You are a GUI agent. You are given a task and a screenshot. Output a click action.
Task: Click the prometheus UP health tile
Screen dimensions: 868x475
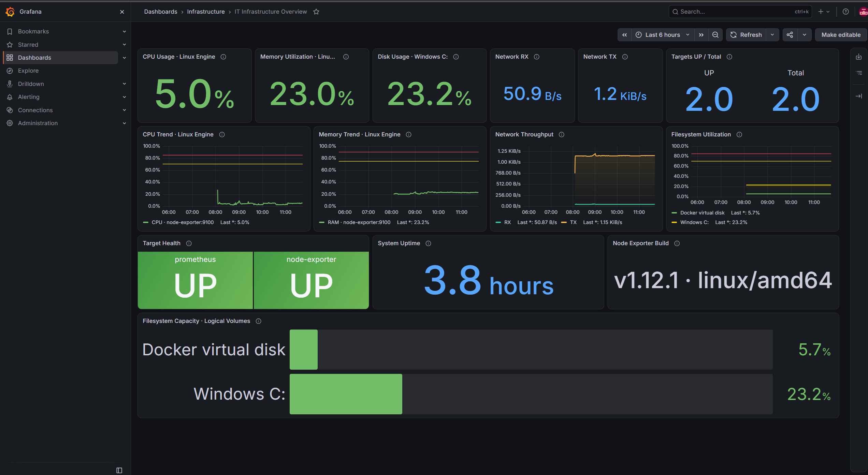tap(195, 280)
